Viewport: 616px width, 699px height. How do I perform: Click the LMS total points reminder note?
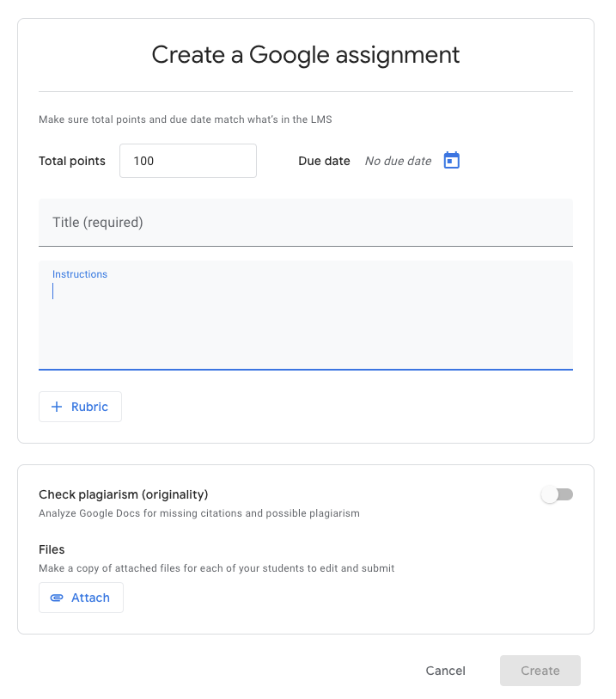tap(185, 120)
